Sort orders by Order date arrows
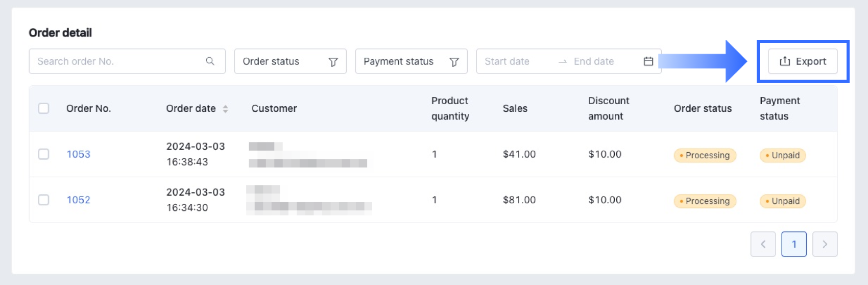Image resolution: width=868 pixels, height=285 pixels. click(225, 109)
